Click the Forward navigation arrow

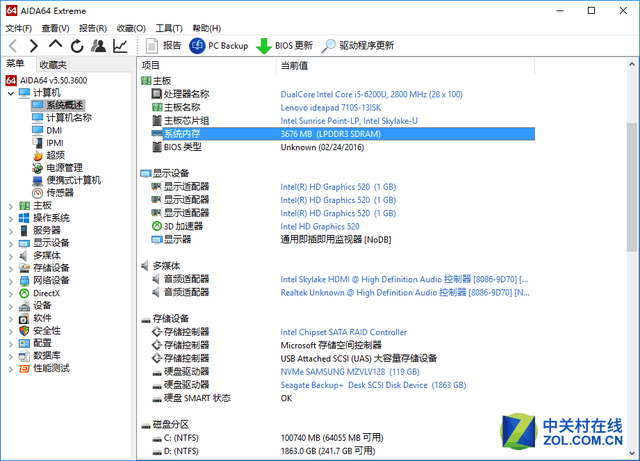tap(34, 46)
